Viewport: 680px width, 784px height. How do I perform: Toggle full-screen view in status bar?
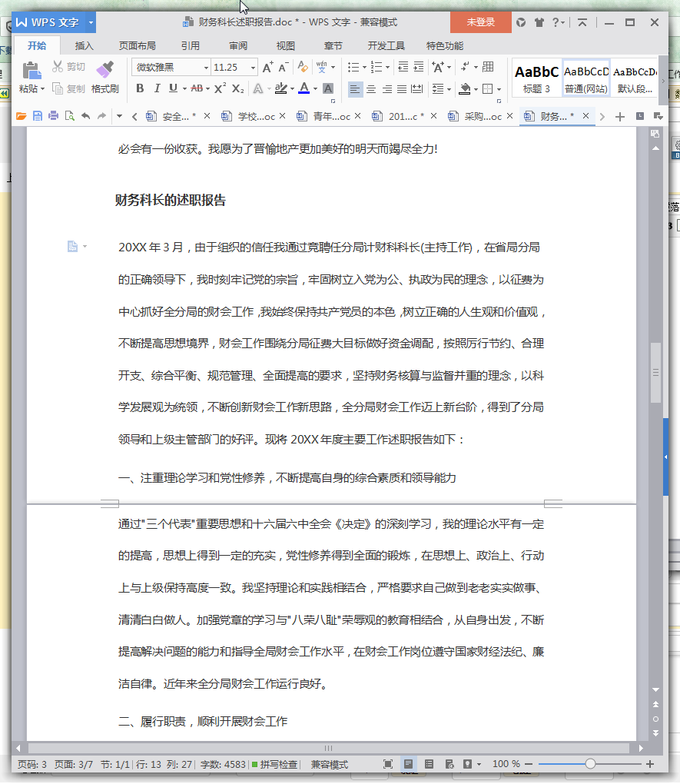click(387, 764)
